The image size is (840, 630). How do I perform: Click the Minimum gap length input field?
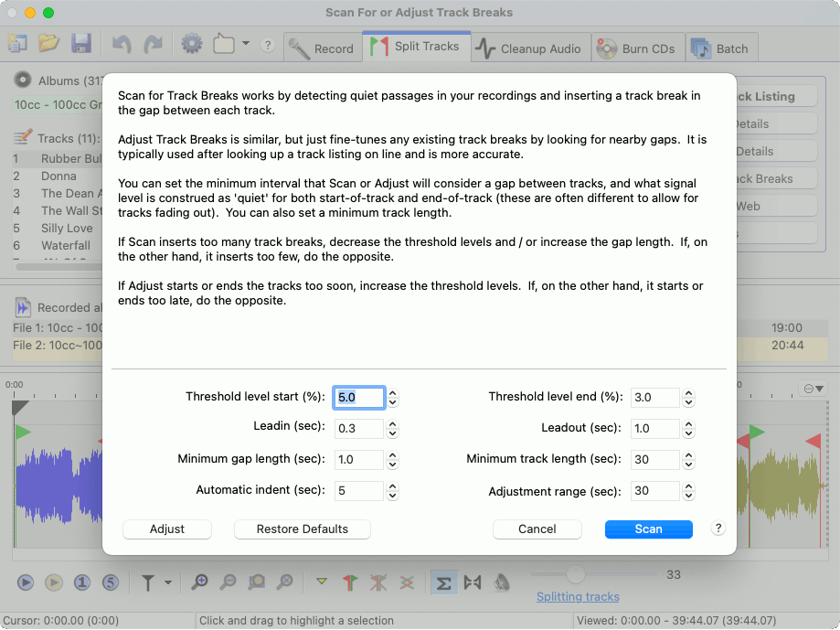point(358,459)
